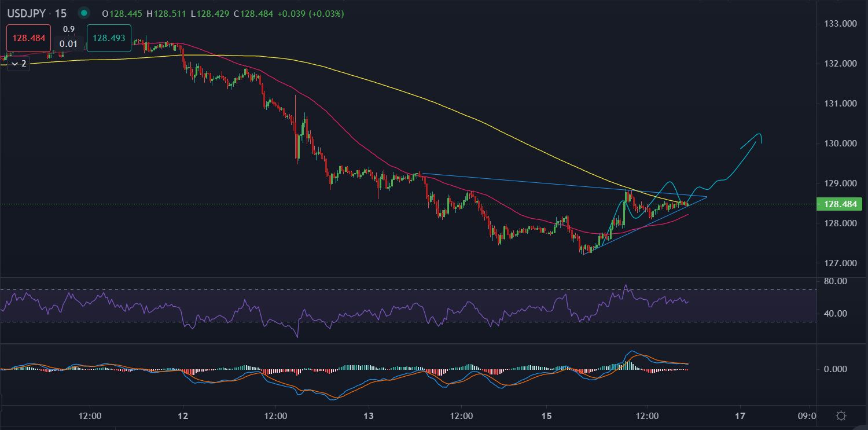868x430 pixels.
Task: Click the green market status dot
Action: (84, 13)
